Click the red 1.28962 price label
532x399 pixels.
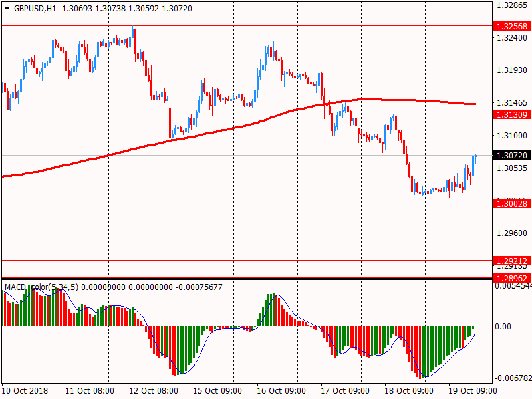coord(512,277)
